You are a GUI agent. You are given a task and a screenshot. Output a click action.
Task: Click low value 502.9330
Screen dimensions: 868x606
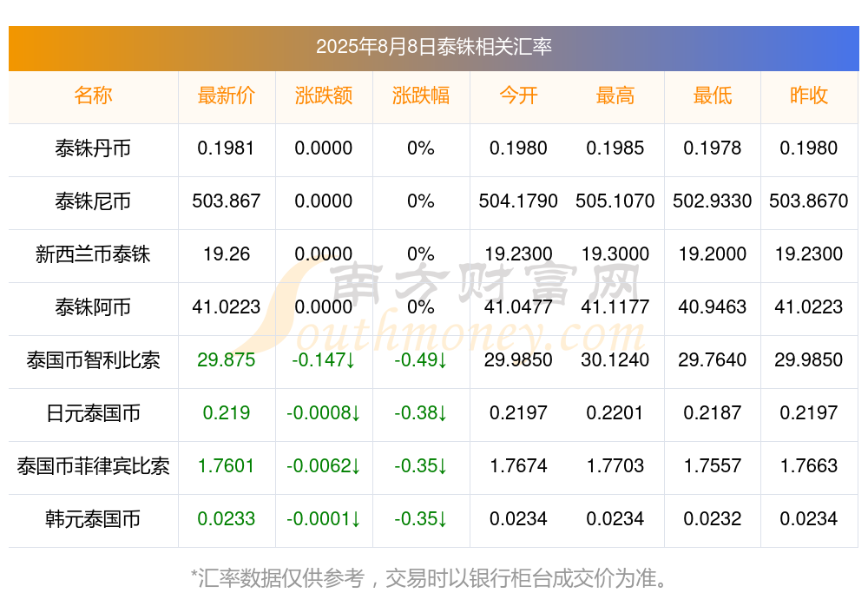[713, 201]
